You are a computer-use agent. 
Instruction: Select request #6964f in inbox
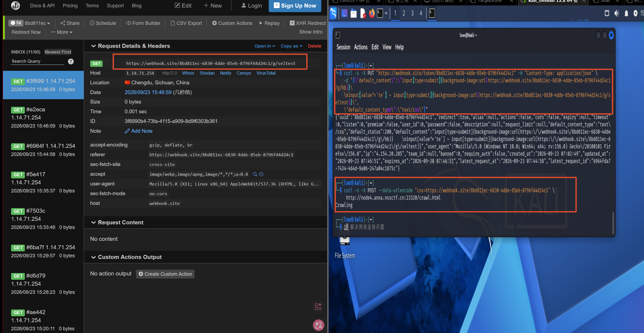[x=43, y=150]
